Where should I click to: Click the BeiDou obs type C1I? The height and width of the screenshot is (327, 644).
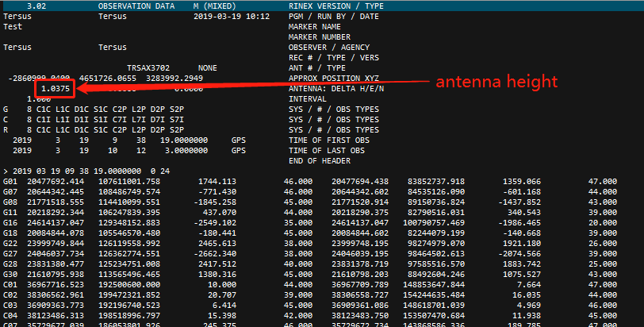coord(44,120)
